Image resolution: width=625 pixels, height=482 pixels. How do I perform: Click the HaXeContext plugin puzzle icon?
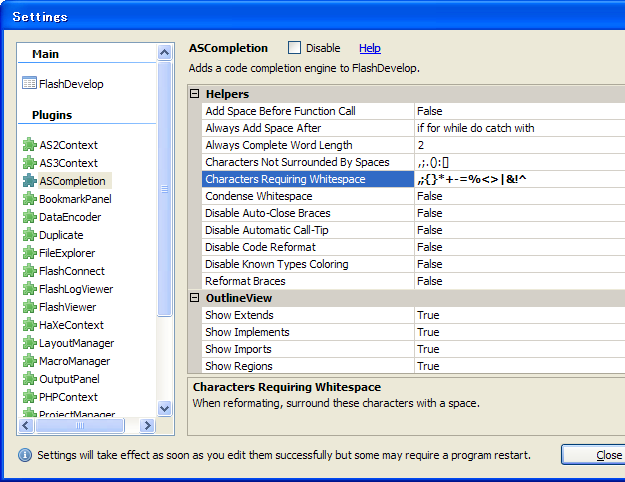29,325
